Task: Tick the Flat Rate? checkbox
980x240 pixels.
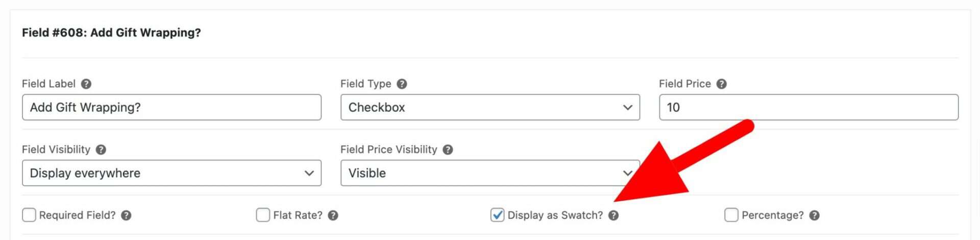Action: tap(263, 215)
